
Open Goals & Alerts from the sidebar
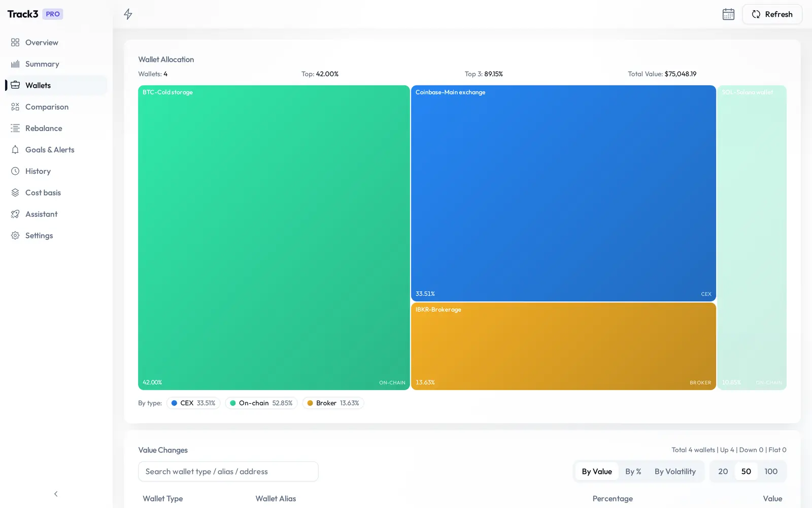56,150
